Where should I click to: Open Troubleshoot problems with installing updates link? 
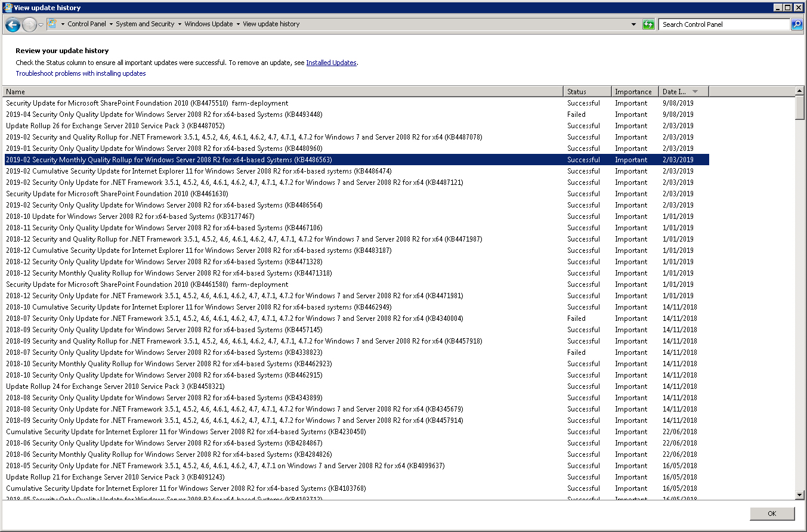point(81,73)
